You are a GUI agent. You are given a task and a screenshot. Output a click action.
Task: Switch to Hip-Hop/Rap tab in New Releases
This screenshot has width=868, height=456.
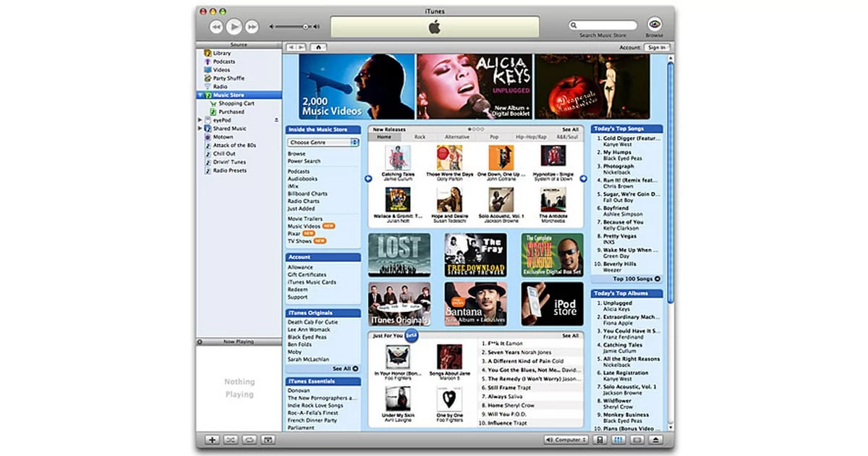(530, 137)
